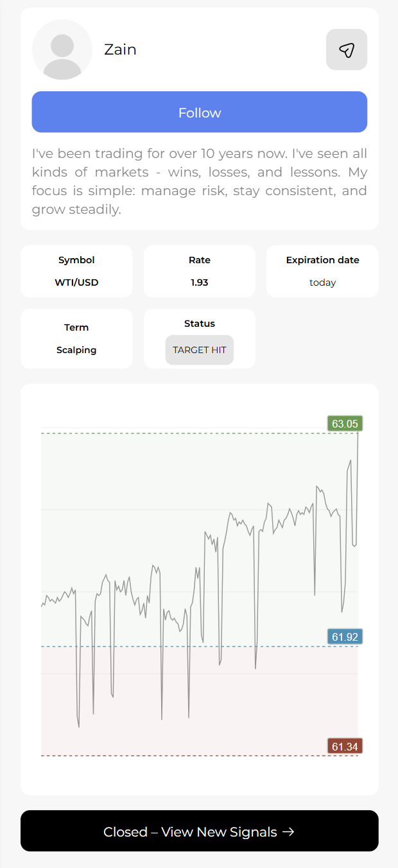
Task: Click the Term Scalping card
Action: tap(76, 338)
